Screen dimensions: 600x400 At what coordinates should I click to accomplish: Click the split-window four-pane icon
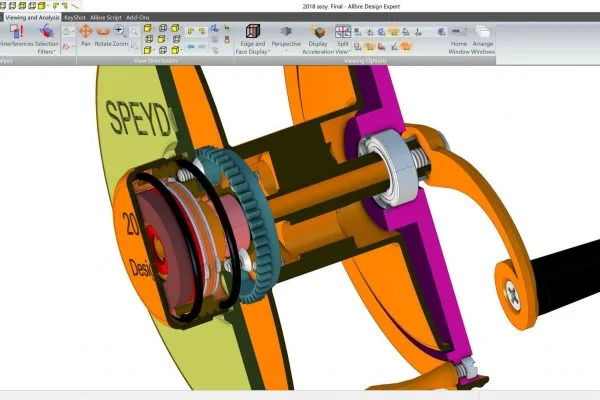point(342,31)
